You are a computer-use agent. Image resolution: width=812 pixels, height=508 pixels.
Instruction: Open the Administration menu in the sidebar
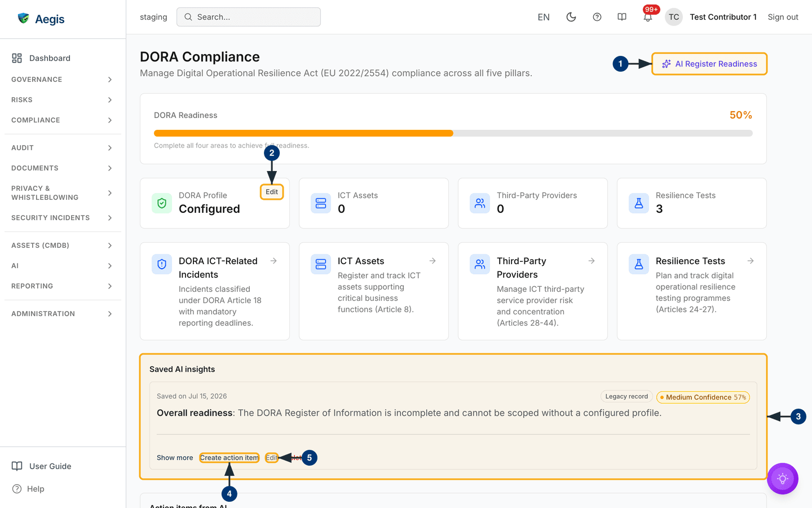pyautogui.click(x=63, y=314)
